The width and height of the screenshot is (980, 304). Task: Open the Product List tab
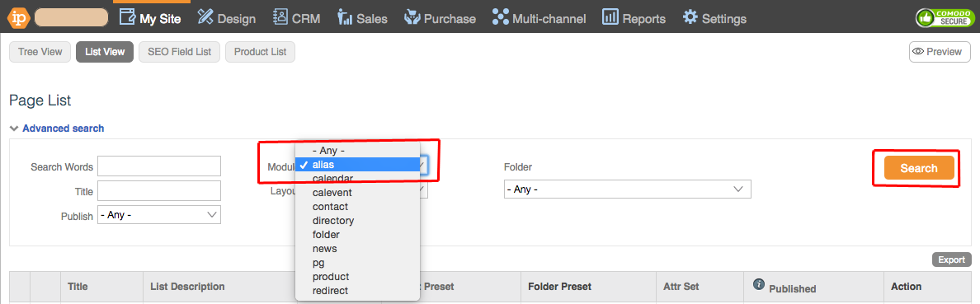[260, 52]
